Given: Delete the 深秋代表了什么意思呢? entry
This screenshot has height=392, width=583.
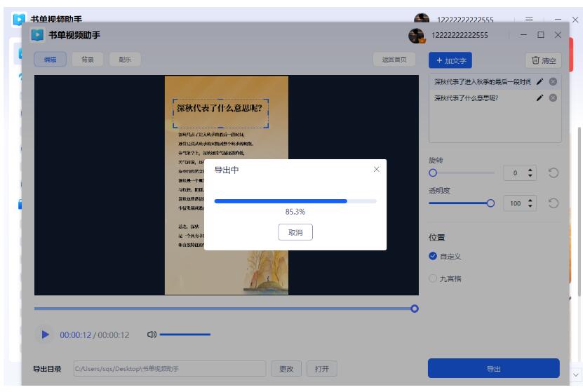Looking at the screenshot, I should point(553,97).
